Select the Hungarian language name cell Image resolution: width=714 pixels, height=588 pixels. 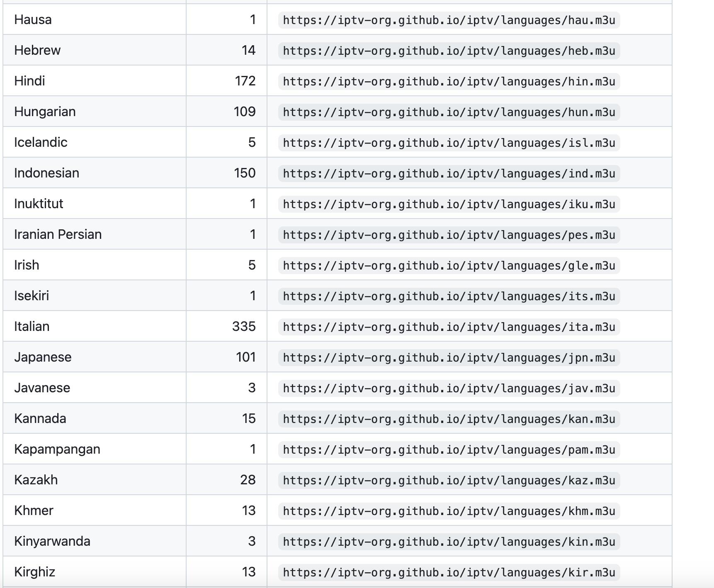click(95, 112)
